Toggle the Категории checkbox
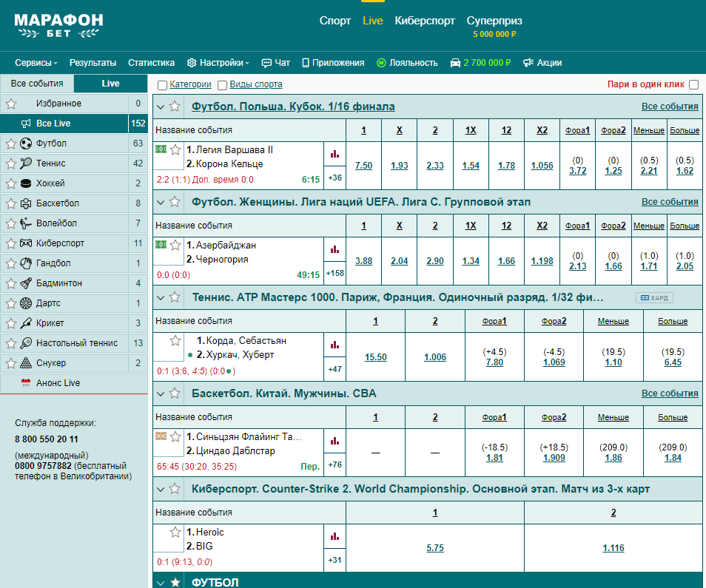 [x=163, y=85]
